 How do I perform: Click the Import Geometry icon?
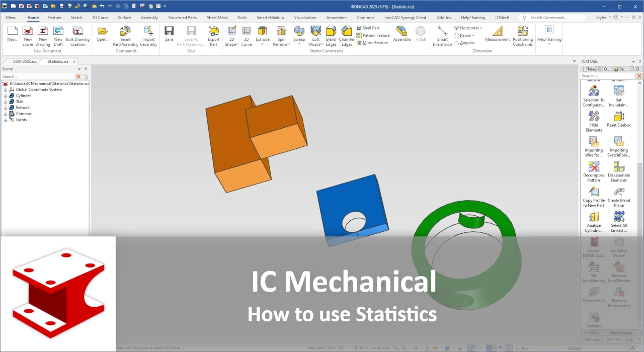(x=148, y=31)
